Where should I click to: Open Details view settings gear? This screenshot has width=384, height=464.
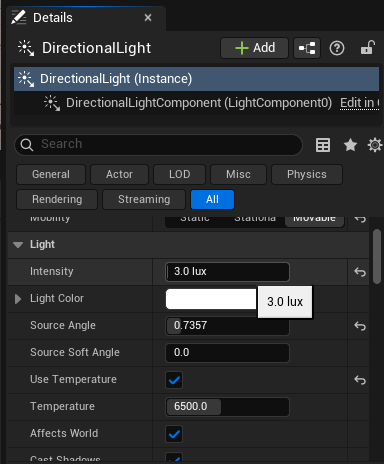tap(375, 145)
